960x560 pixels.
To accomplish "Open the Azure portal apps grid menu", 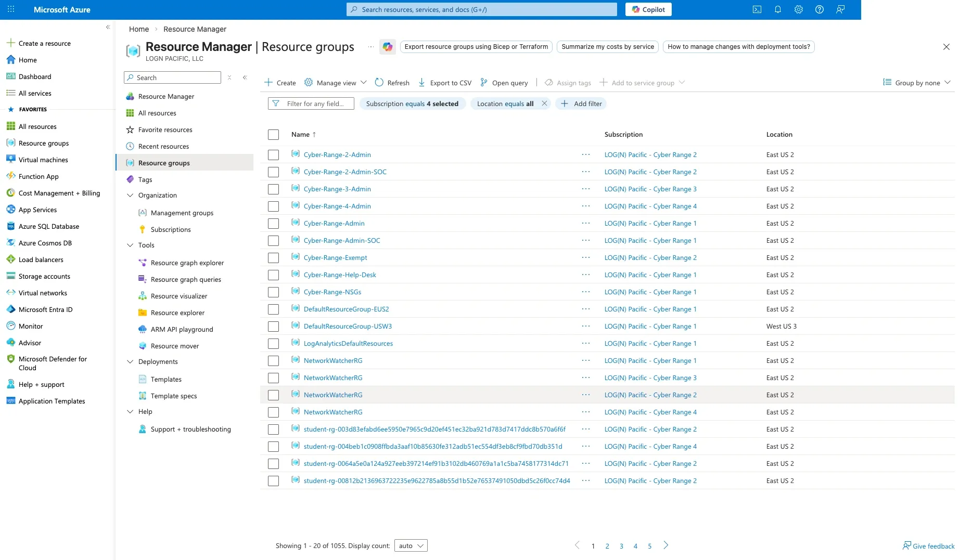I will point(11,9).
